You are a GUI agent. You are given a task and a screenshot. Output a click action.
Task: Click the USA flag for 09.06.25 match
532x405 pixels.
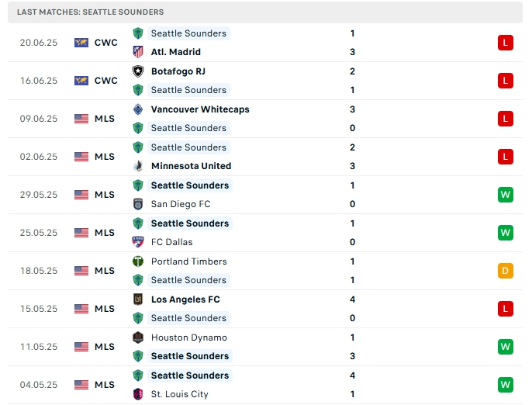pos(81,119)
